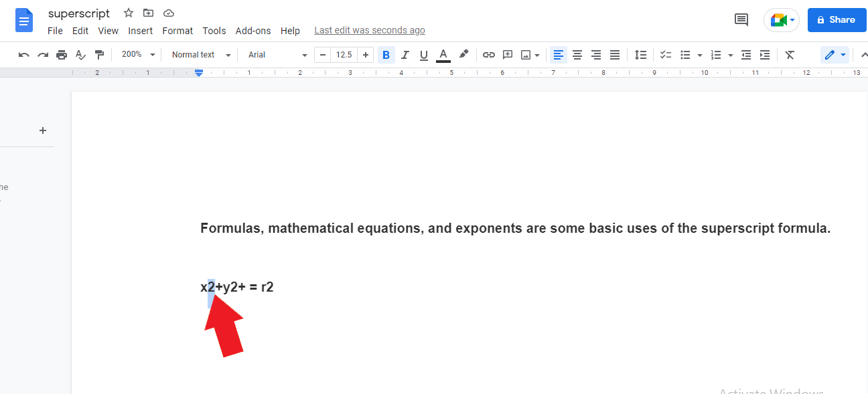Screen dimensions: 868x394
Task: Click Increase indent icon
Action: tap(765, 55)
